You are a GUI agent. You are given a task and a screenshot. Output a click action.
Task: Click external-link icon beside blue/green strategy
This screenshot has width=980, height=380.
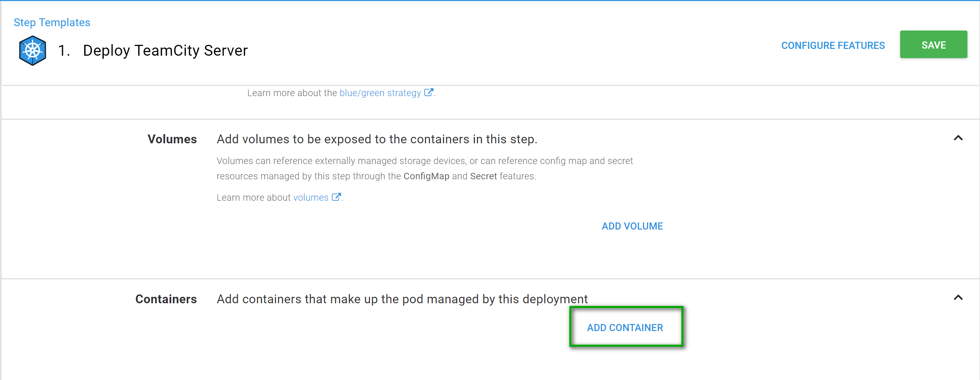428,92
